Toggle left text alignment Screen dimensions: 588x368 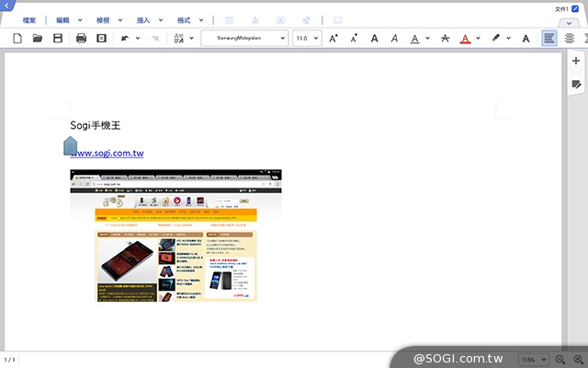(549, 39)
